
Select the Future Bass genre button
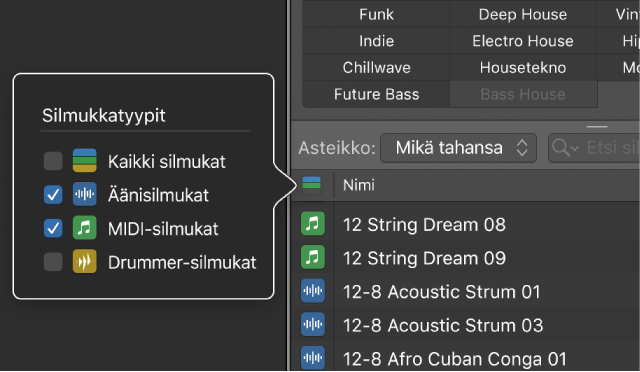(x=376, y=94)
